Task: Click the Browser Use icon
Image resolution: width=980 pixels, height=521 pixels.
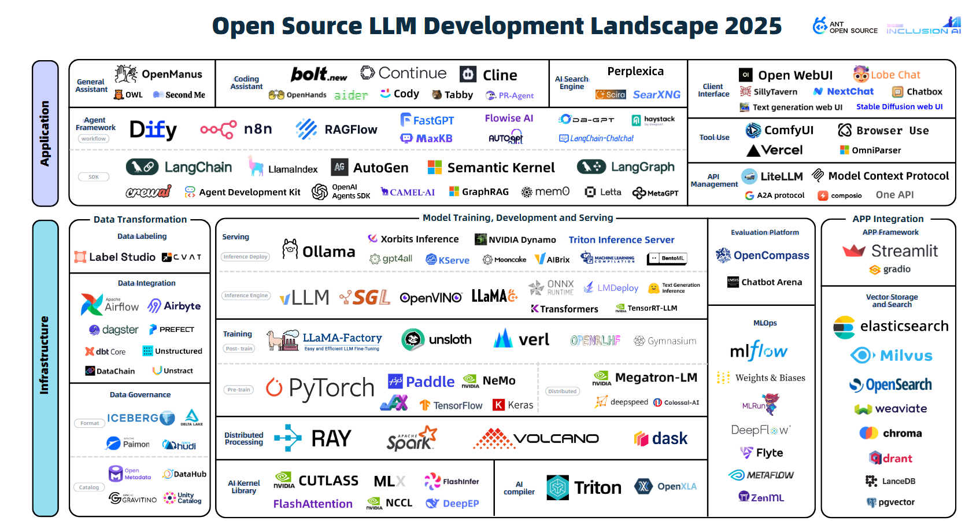Action: point(845,130)
